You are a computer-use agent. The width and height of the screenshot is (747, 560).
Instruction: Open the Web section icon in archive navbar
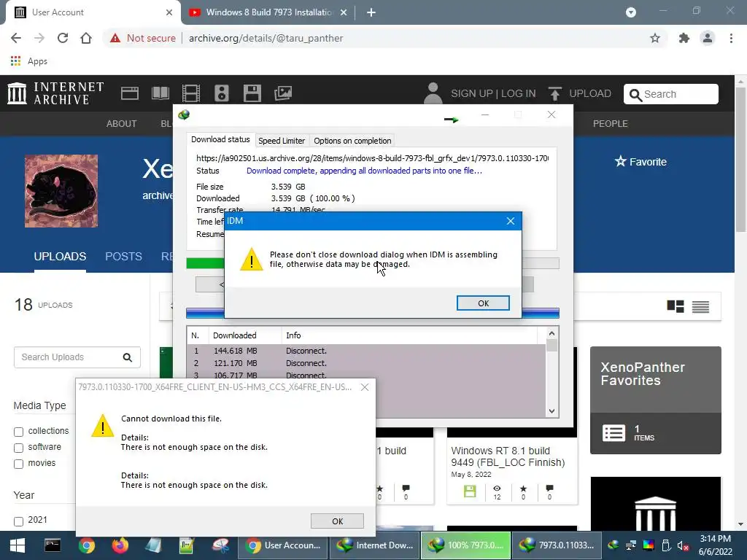pyautogui.click(x=130, y=93)
